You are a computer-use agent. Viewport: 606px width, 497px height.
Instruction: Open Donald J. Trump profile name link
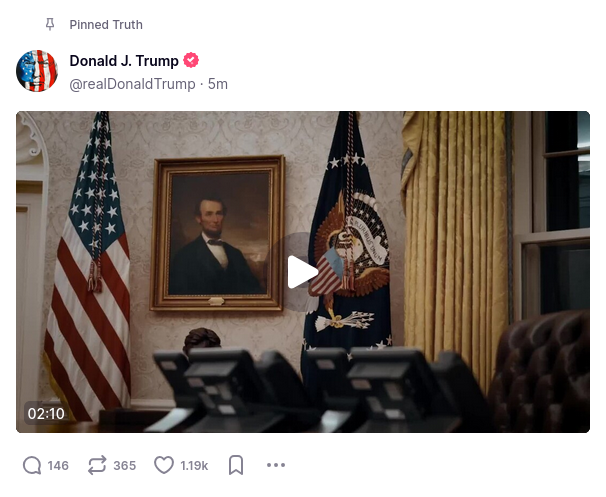(124, 61)
